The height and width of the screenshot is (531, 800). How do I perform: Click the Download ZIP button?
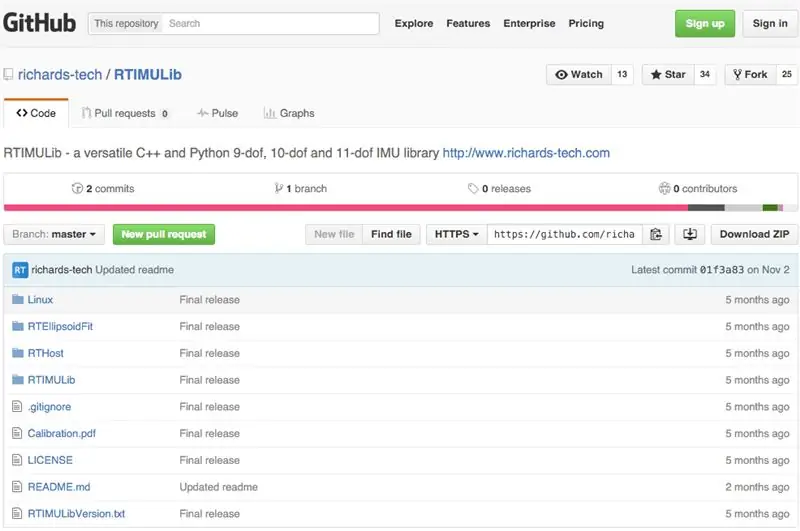click(x=754, y=234)
